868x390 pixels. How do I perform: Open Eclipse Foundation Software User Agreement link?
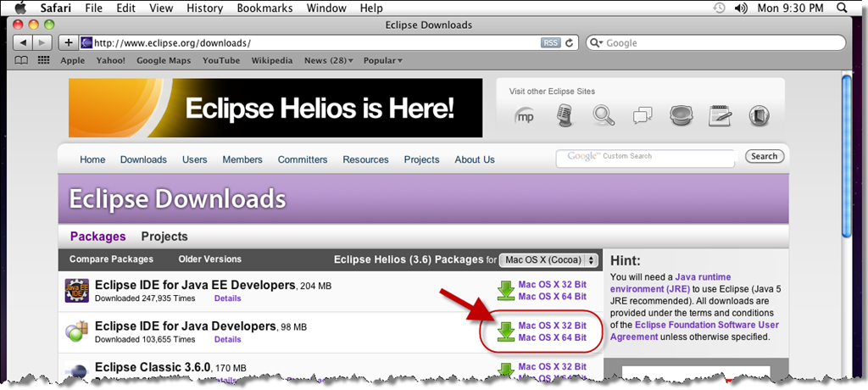point(694,331)
